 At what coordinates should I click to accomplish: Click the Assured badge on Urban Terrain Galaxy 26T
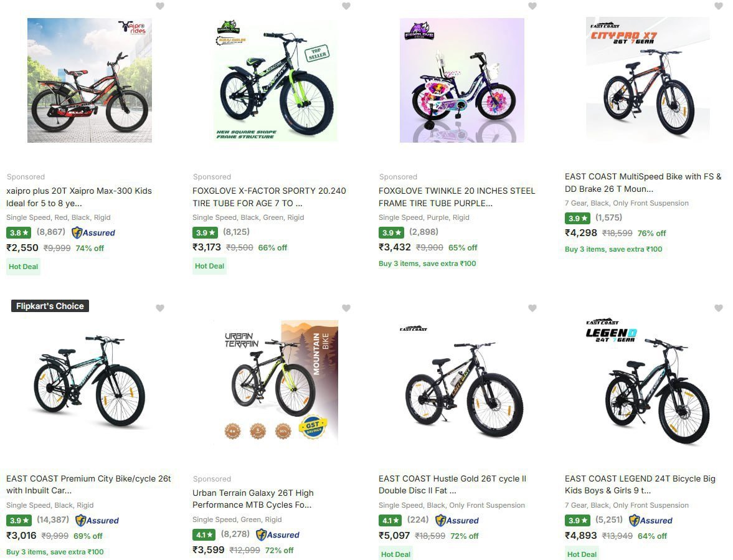pyautogui.click(x=278, y=534)
